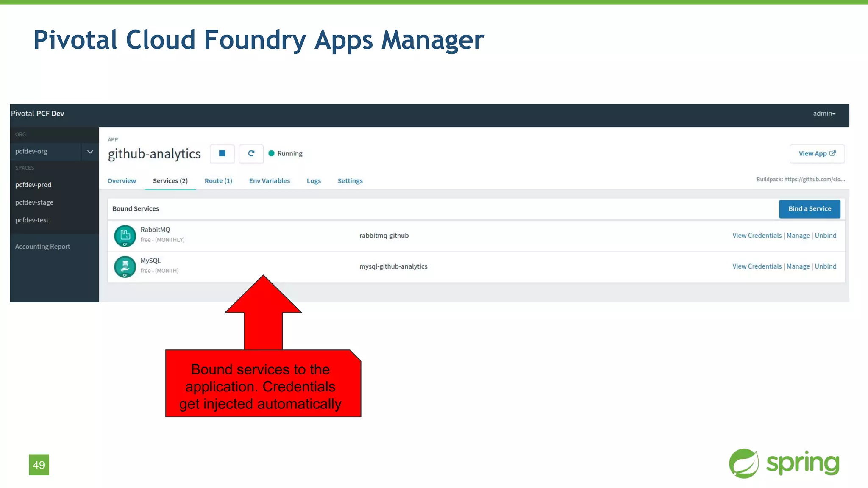Viewport: 868px width, 488px height.
Task: Click the Running status label
Action: [290, 153]
